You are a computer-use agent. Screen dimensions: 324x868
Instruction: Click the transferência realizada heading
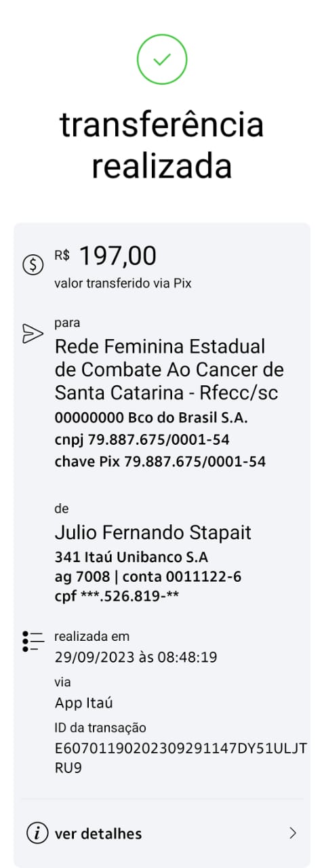tap(161, 145)
